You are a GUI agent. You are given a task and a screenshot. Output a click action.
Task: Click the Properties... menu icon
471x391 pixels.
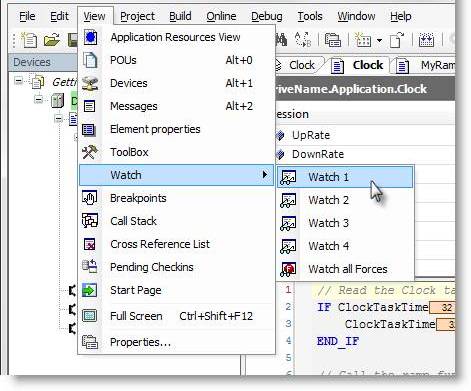click(x=90, y=342)
